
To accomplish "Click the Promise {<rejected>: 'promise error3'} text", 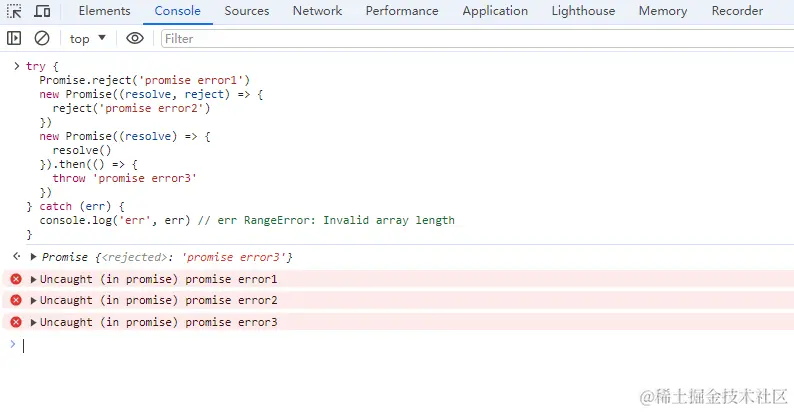I will pos(167,257).
